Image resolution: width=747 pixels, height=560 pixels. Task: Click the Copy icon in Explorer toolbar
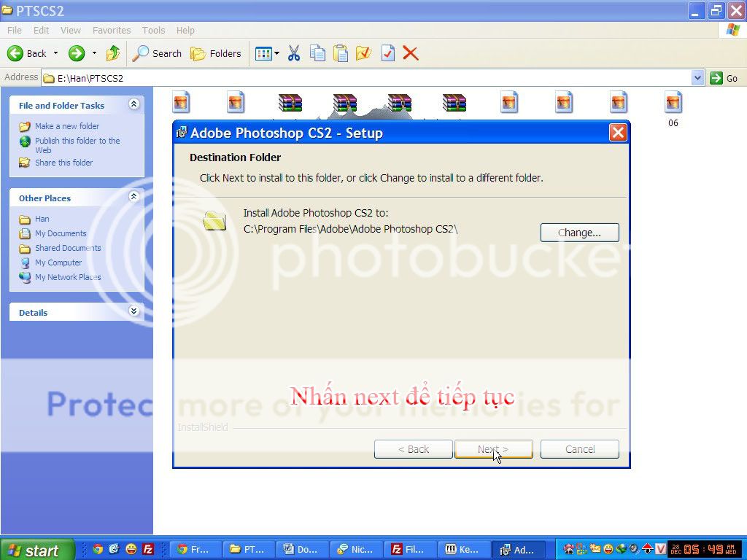(x=317, y=53)
